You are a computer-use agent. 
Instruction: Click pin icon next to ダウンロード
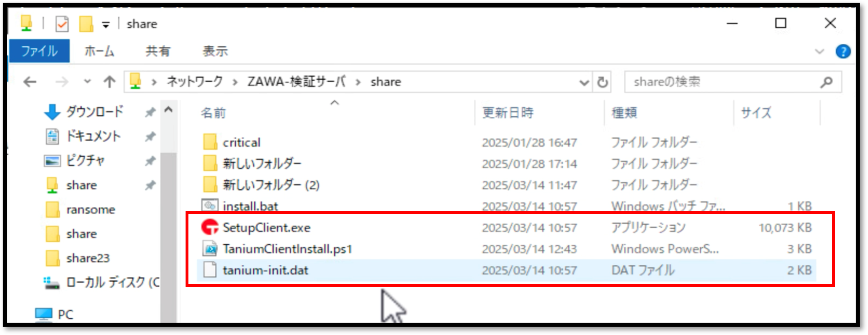click(x=150, y=112)
